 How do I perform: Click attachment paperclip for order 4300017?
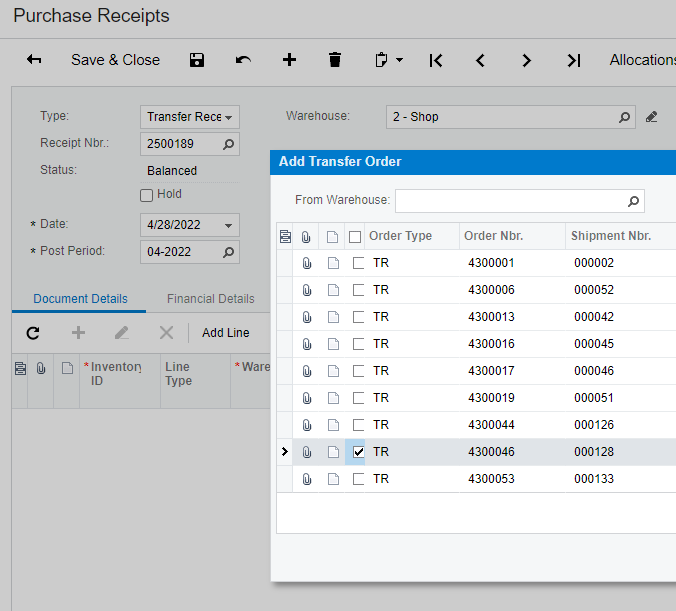point(307,371)
